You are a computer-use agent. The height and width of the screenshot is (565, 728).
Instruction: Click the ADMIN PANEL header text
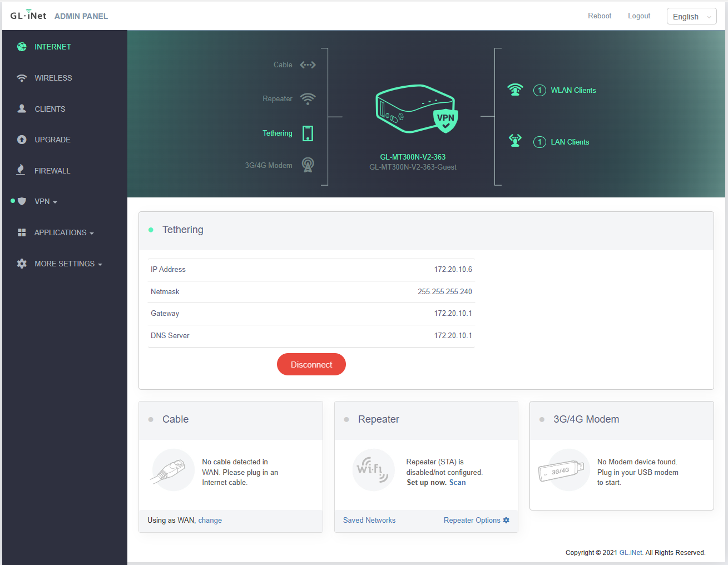pos(81,16)
